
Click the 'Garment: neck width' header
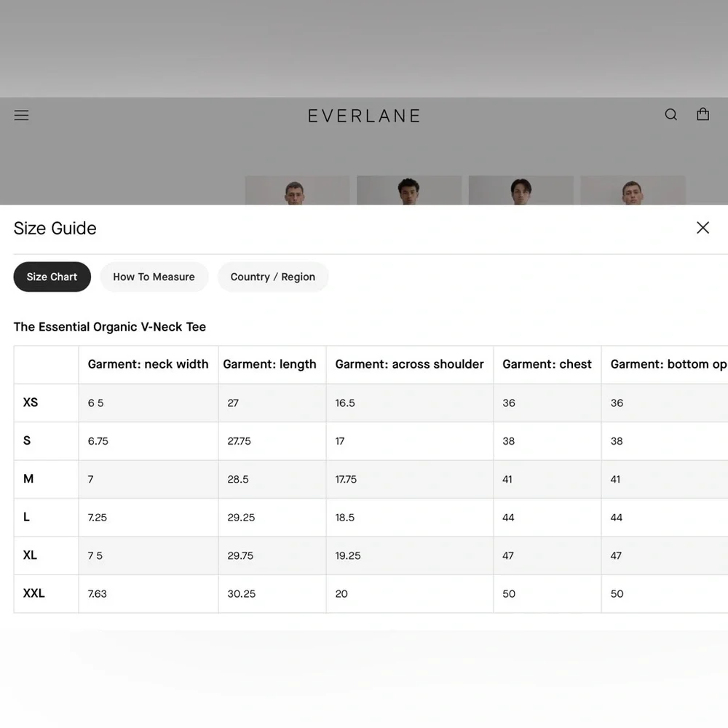(148, 365)
